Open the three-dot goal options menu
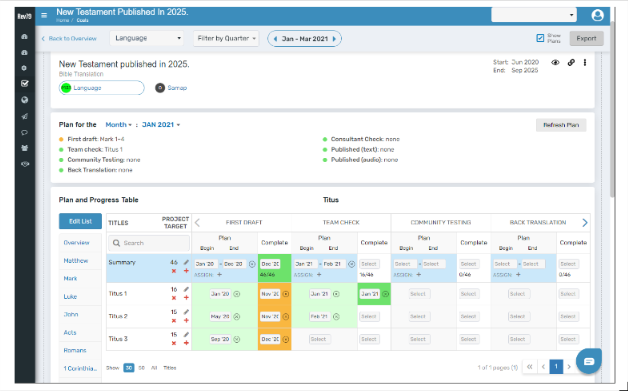Screen dimensions: 628x391 click(585, 62)
